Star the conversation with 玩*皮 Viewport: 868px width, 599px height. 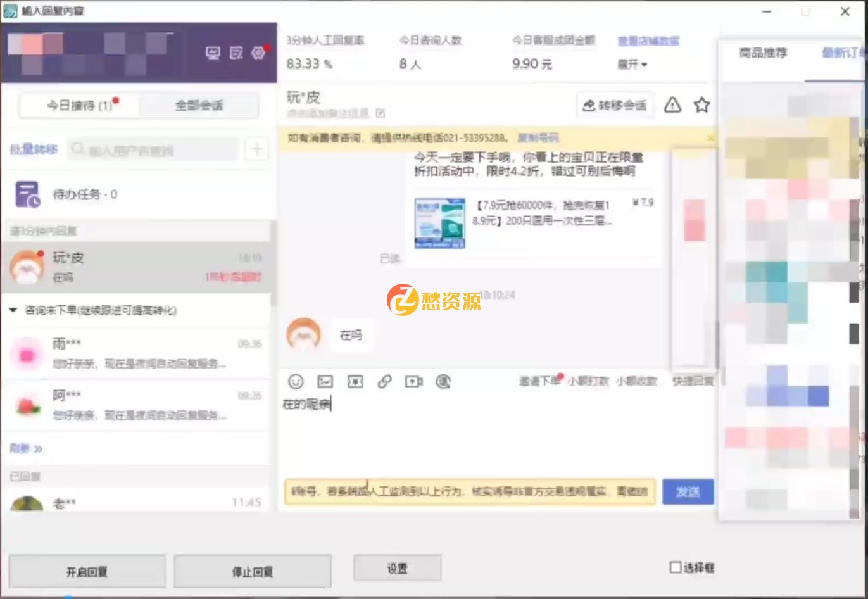click(x=701, y=105)
